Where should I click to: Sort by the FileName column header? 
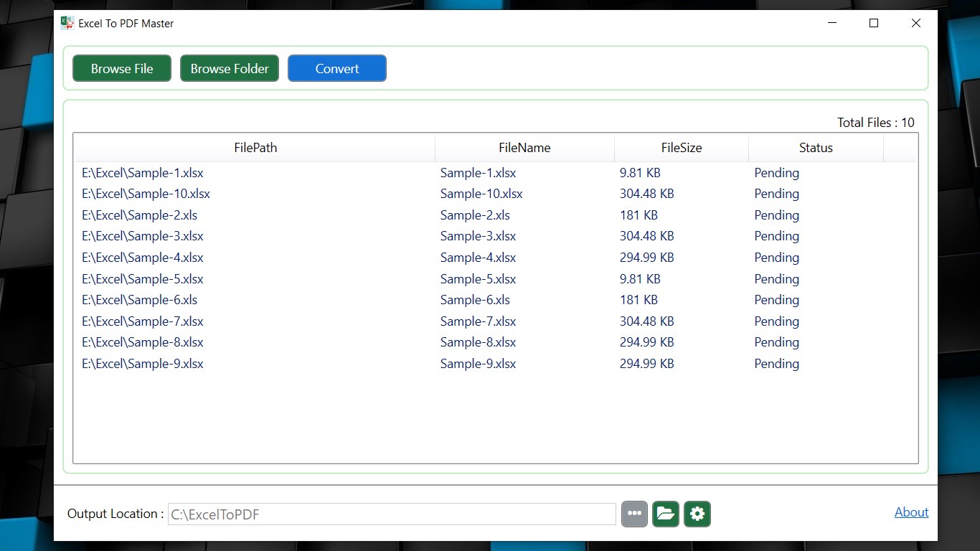524,148
